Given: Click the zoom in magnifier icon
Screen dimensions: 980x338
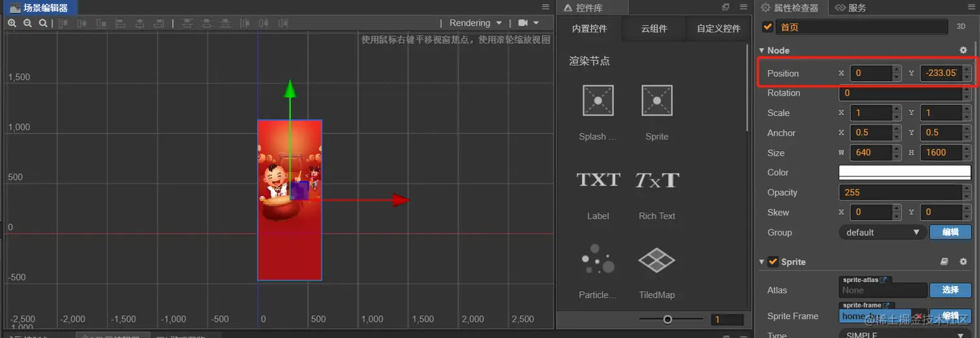Looking at the screenshot, I should [12, 23].
